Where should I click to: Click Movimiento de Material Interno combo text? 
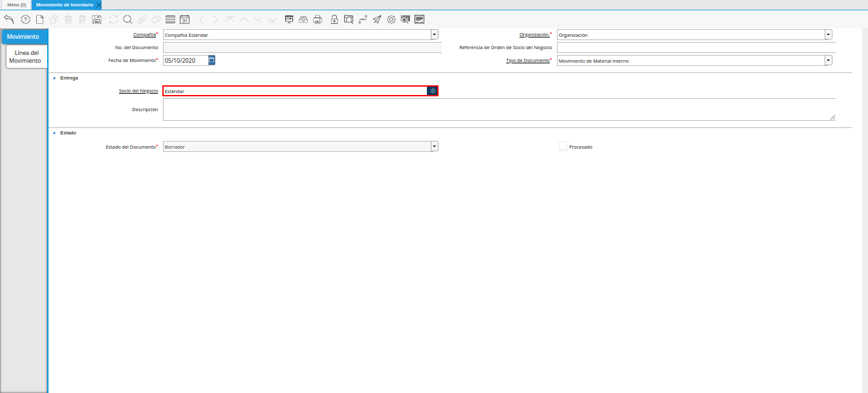[691, 61]
